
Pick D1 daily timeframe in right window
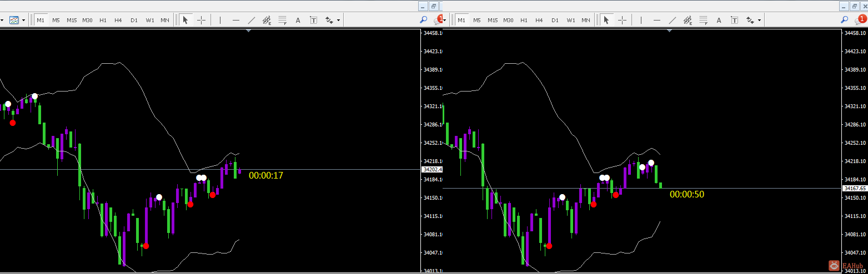click(x=555, y=20)
